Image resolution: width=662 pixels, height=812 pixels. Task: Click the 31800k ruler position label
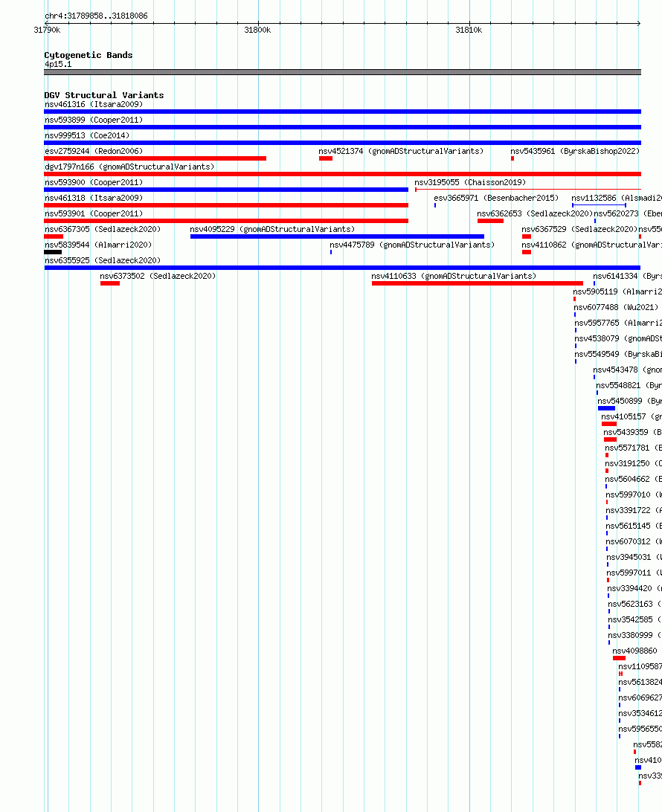[257, 30]
